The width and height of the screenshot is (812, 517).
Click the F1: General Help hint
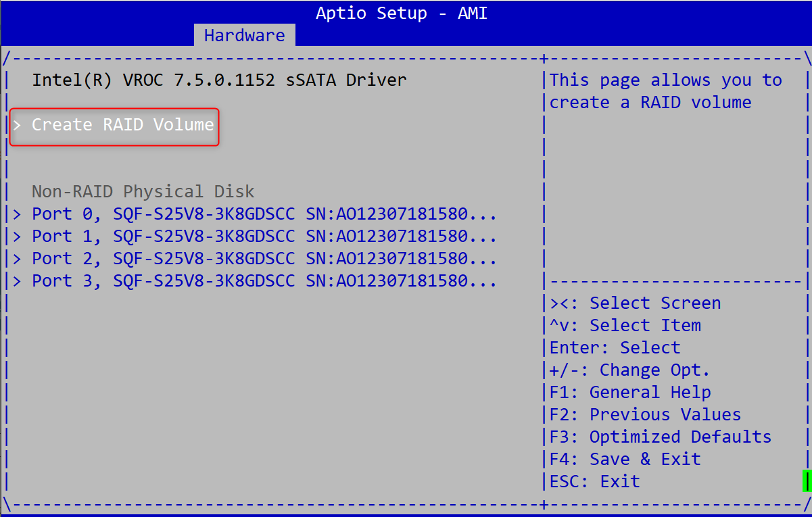coord(629,393)
